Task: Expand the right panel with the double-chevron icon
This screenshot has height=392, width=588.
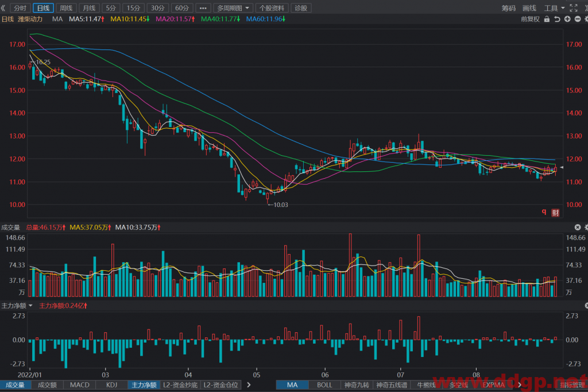Action: point(586,8)
